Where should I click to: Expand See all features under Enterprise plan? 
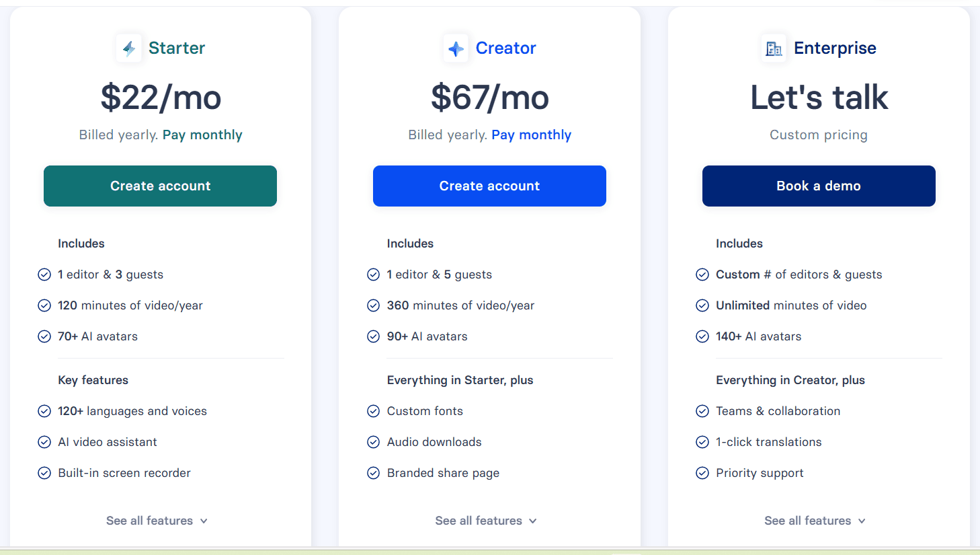(815, 521)
